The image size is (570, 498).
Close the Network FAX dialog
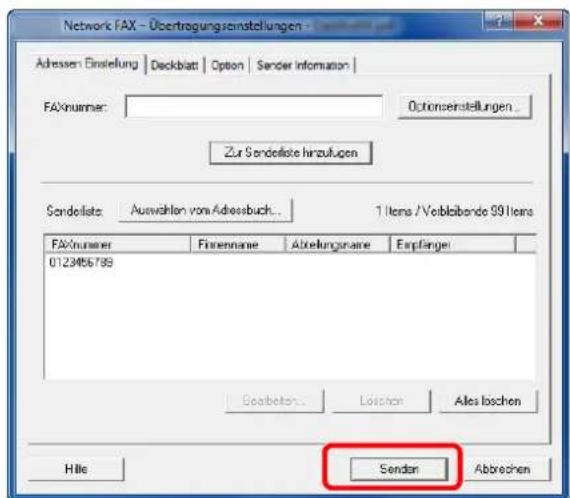[x=537, y=21]
